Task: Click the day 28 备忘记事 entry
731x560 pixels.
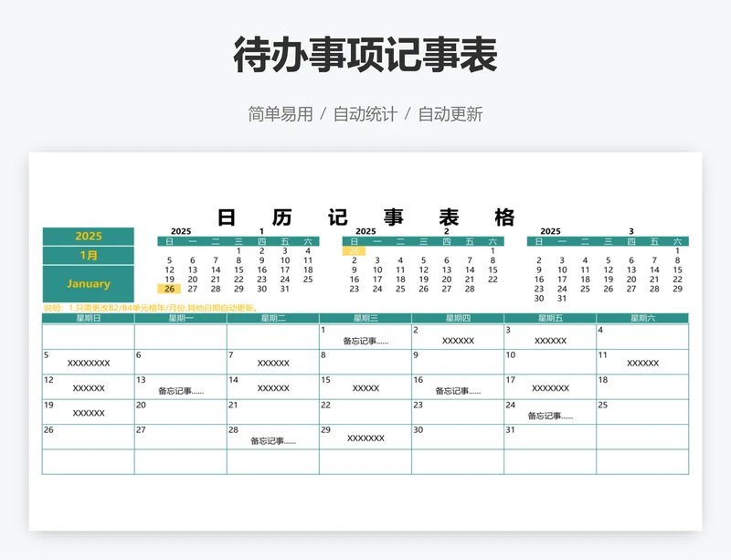Action: (273, 440)
